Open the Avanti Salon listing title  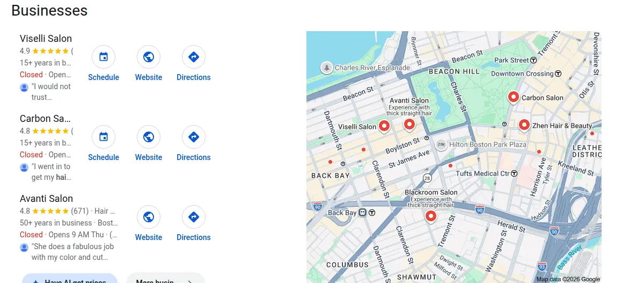tap(46, 199)
